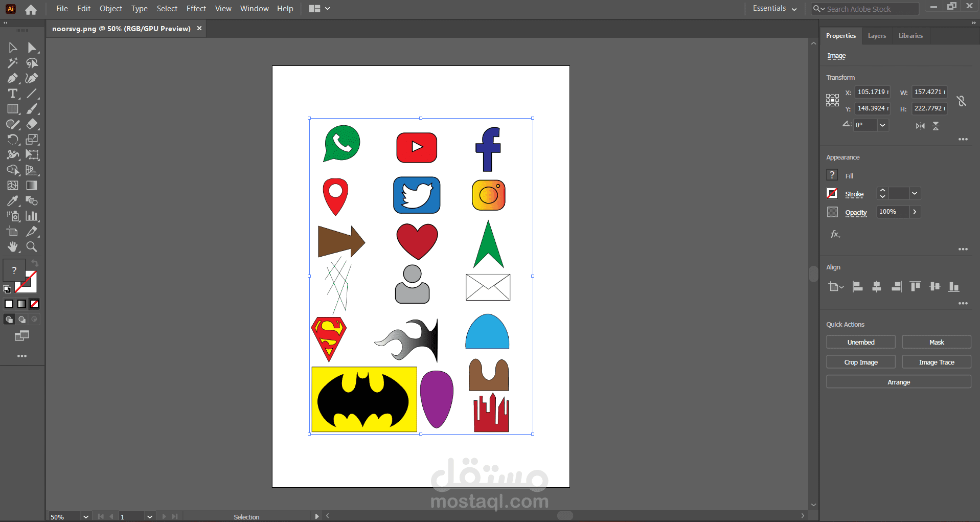Switch to the Layers tab
This screenshot has width=980, height=522.
pyautogui.click(x=877, y=36)
